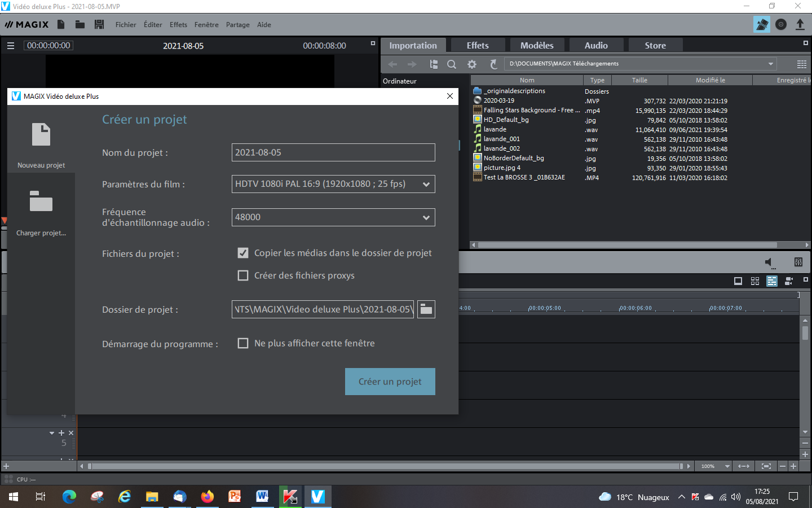Switch to multicam mode icon
812x508 pixels.
point(789,281)
